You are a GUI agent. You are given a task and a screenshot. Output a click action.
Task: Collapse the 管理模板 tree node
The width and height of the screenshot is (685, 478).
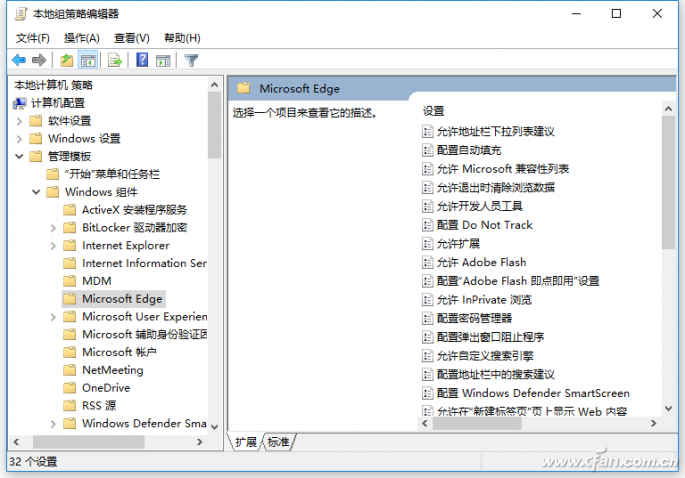19,156
